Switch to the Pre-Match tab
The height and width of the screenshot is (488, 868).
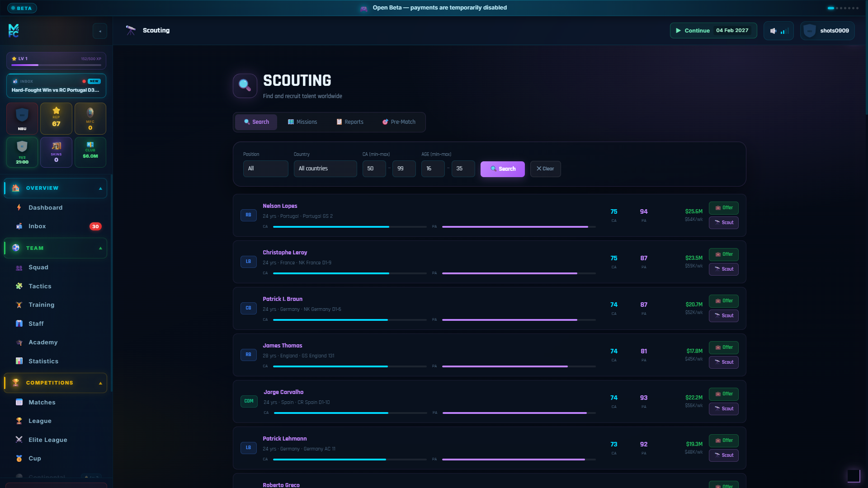click(x=399, y=122)
